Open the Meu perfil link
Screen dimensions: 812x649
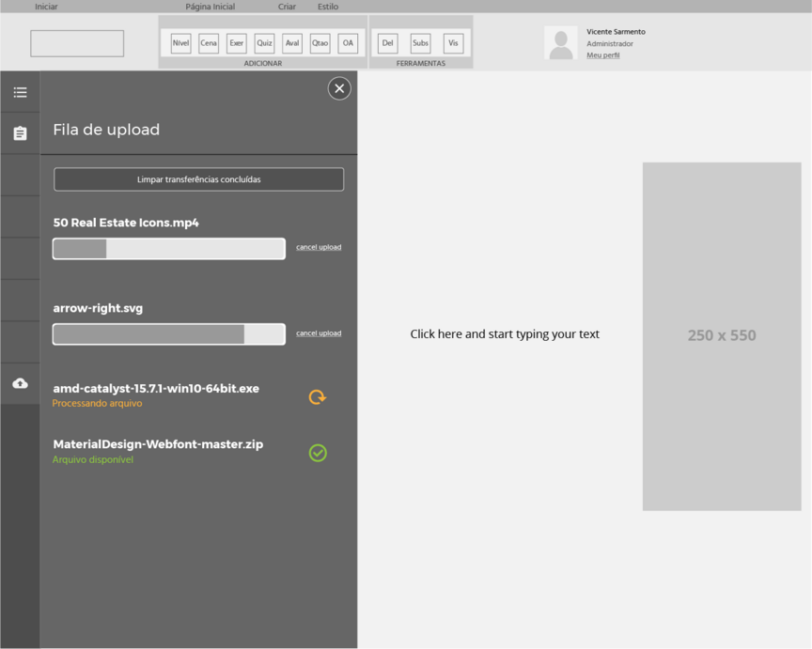602,55
